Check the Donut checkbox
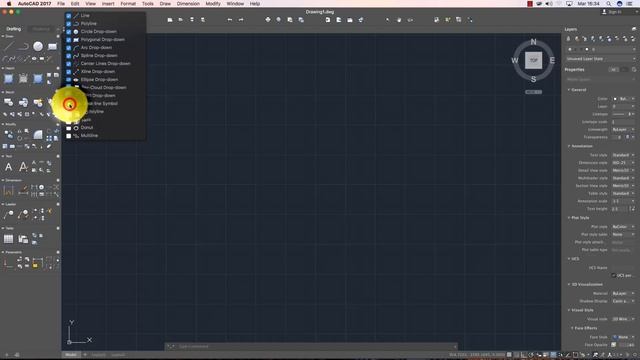The width and height of the screenshot is (640, 360). [x=69, y=128]
